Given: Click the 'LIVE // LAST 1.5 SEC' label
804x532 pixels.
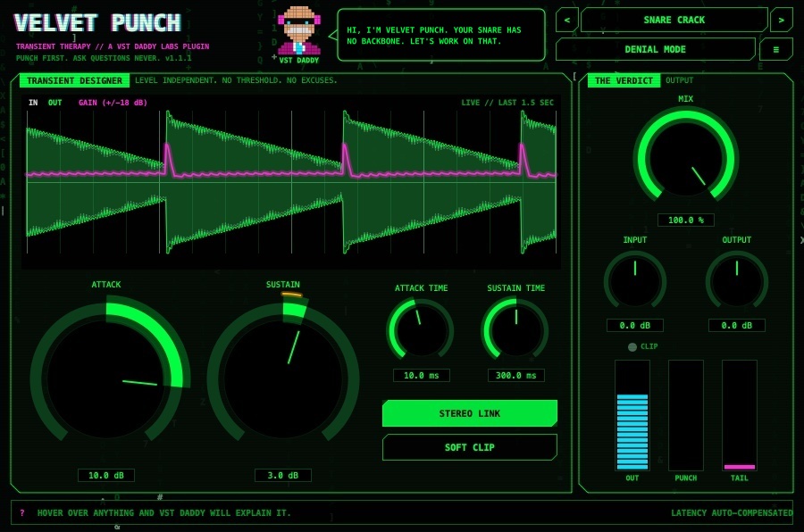Looking at the screenshot, I should click(507, 103).
